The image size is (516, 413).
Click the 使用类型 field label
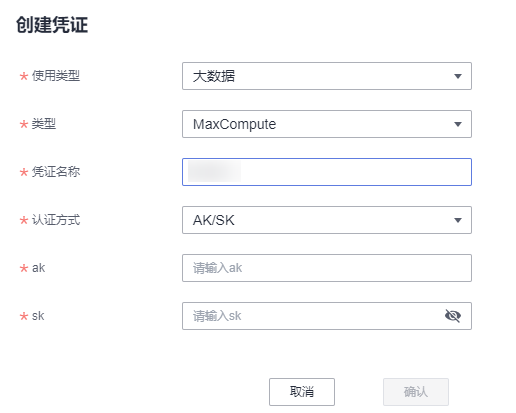pyautogui.click(x=56, y=76)
